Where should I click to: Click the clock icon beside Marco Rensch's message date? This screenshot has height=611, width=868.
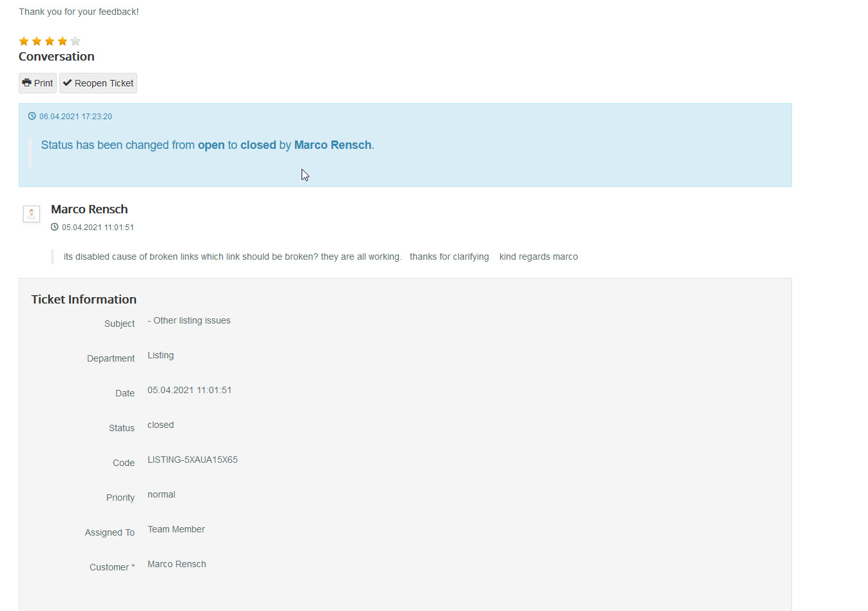point(54,227)
